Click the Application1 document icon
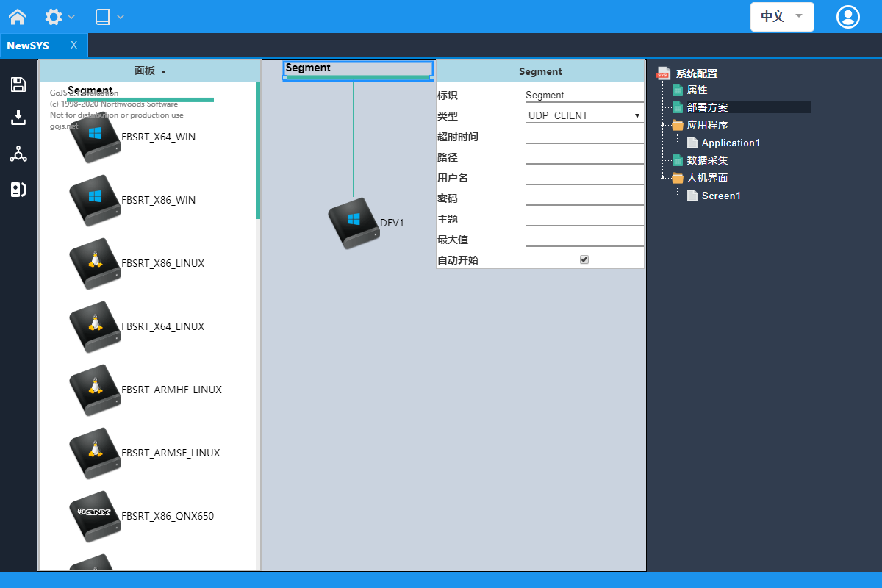The image size is (882, 588). tap(692, 143)
